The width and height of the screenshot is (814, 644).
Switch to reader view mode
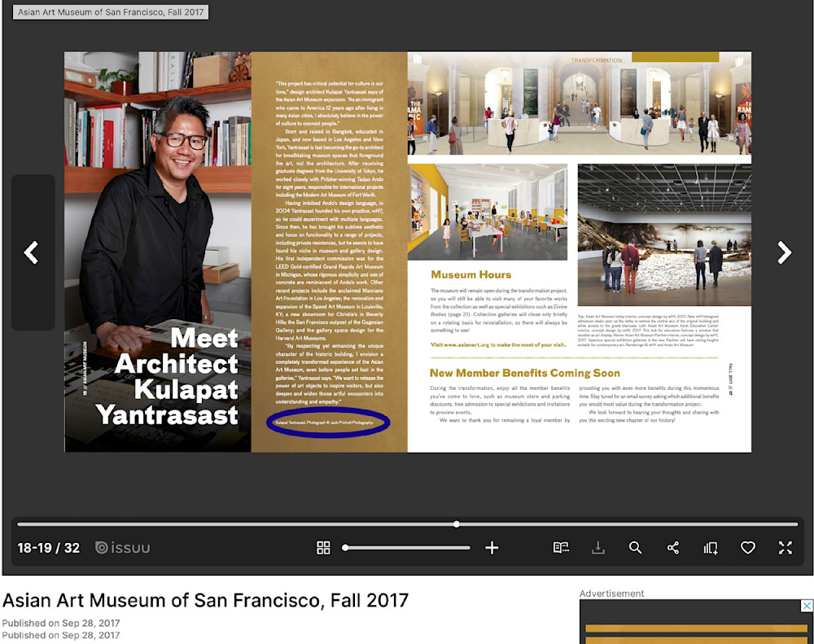tap(561, 548)
